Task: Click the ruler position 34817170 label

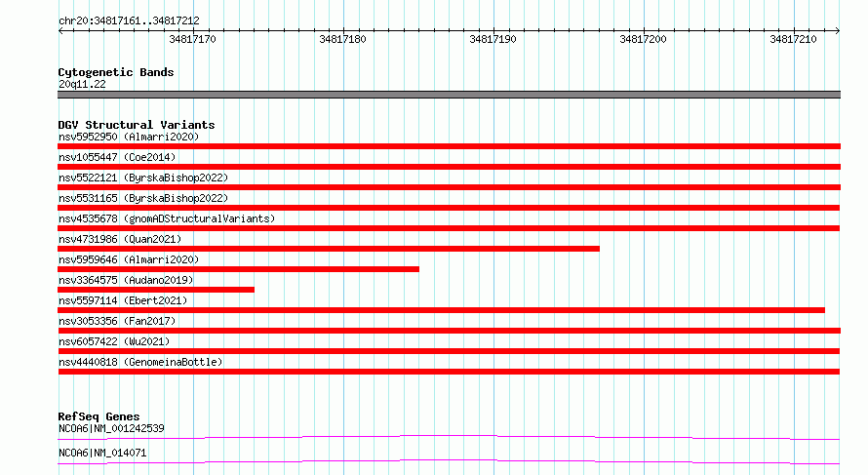Action: pyautogui.click(x=193, y=39)
